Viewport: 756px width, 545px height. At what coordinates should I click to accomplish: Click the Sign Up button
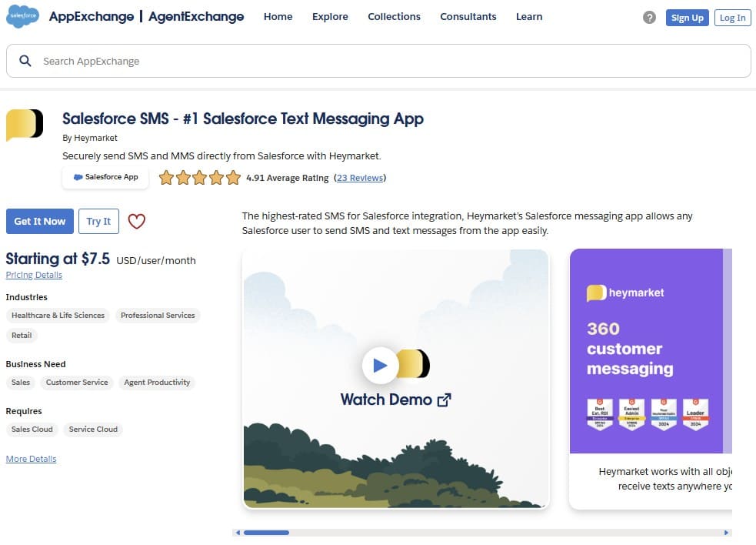(x=687, y=18)
